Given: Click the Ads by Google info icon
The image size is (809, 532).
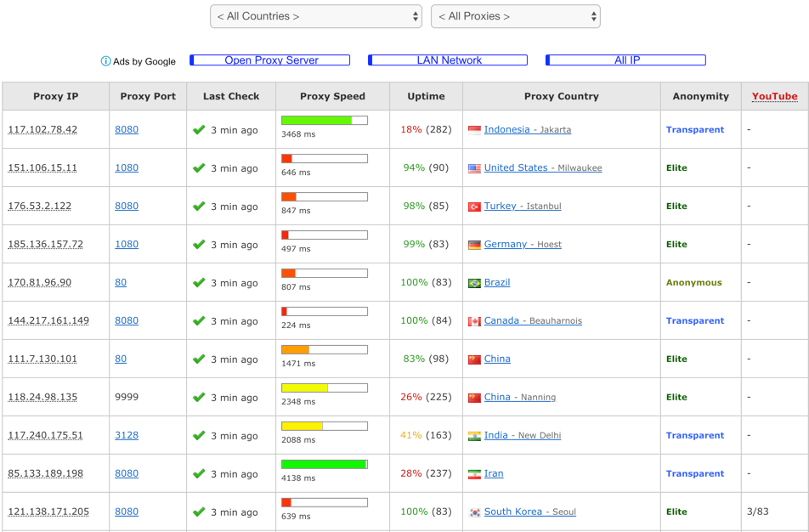Looking at the screenshot, I should click(106, 61).
